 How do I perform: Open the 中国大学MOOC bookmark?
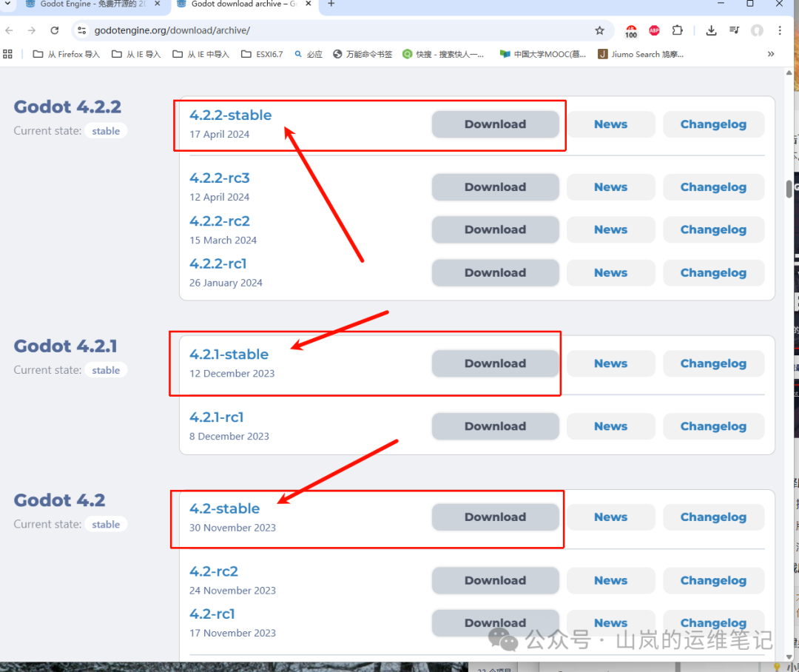click(543, 54)
